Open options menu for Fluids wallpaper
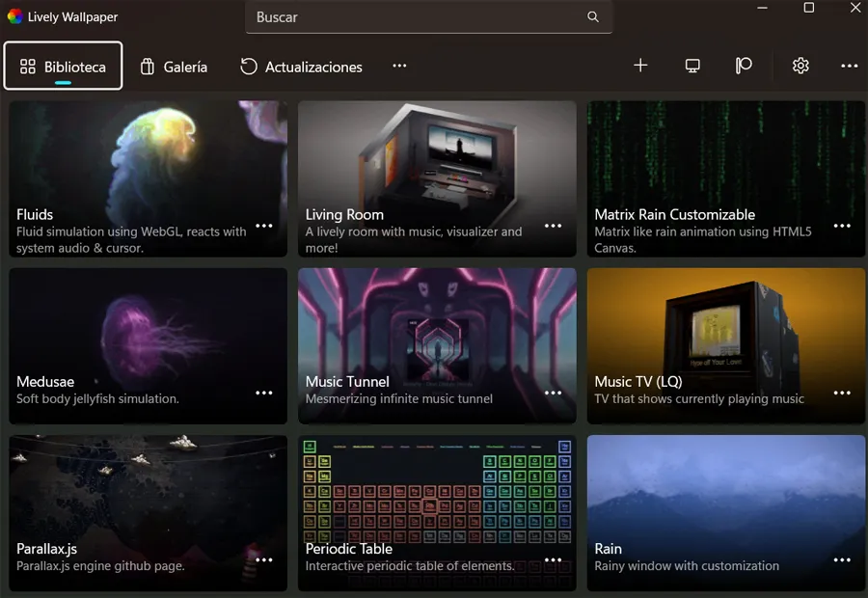This screenshot has height=598, width=868. (264, 226)
